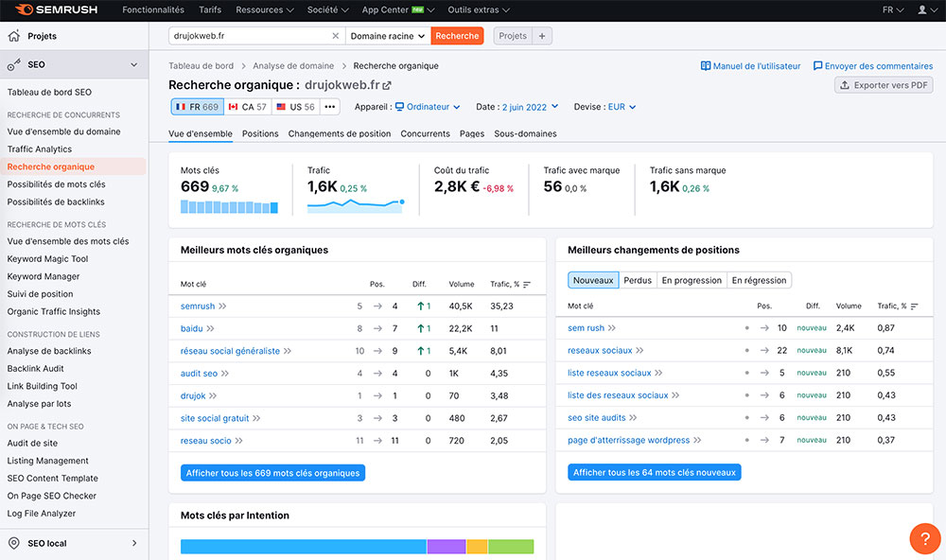Select the Nouveaux filter
Image resolution: width=946 pixels, height=560 pixels.
(x=593, y=280)
